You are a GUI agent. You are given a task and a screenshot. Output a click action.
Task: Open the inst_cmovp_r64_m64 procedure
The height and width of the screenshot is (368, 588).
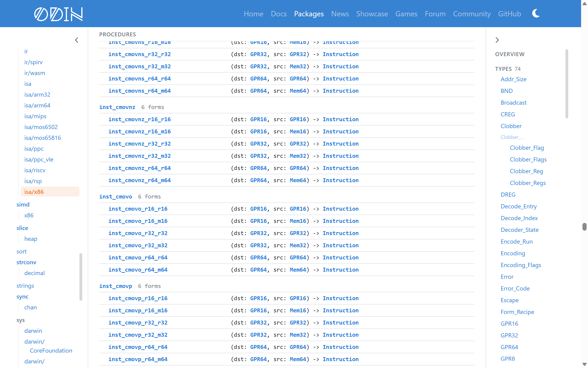(x=138, y=359)
